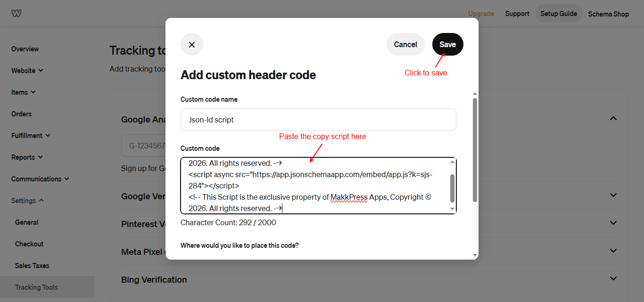644x302 pixels.
Task: Expand the Items sidebar menu
Action: (x=24, y=92)
